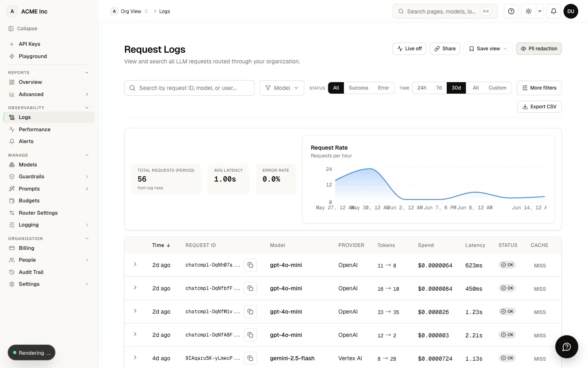Image resolution: width=588 pixels, height=368 pixels.
Task: Expand the chatcmpl-DqNh07a log row
Action: pos(135,265)
